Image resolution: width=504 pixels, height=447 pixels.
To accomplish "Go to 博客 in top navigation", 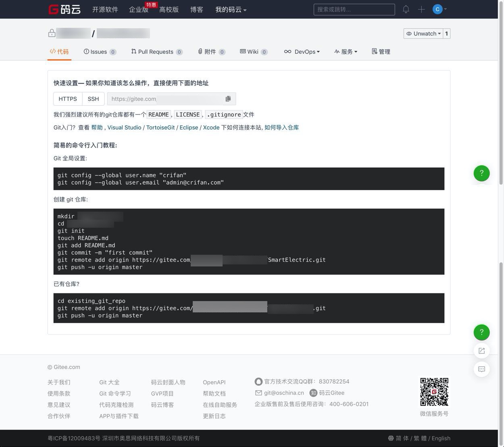I will pos(197,9).
